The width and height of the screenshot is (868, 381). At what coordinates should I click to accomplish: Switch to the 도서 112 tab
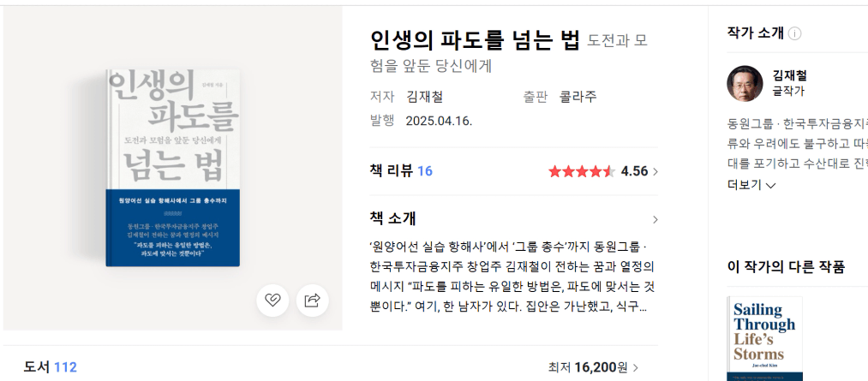(x=51, y=367)
